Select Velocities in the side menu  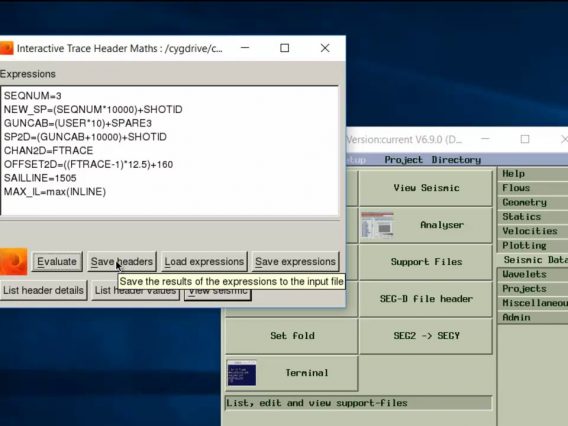click(532, 231)
